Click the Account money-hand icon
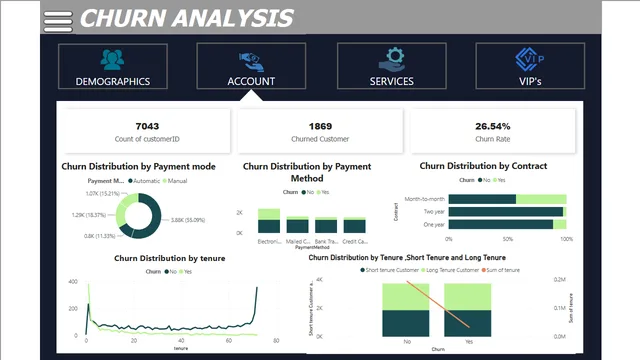Image resolution: width=640 pixels, height=360 pixels. (251, 62)
